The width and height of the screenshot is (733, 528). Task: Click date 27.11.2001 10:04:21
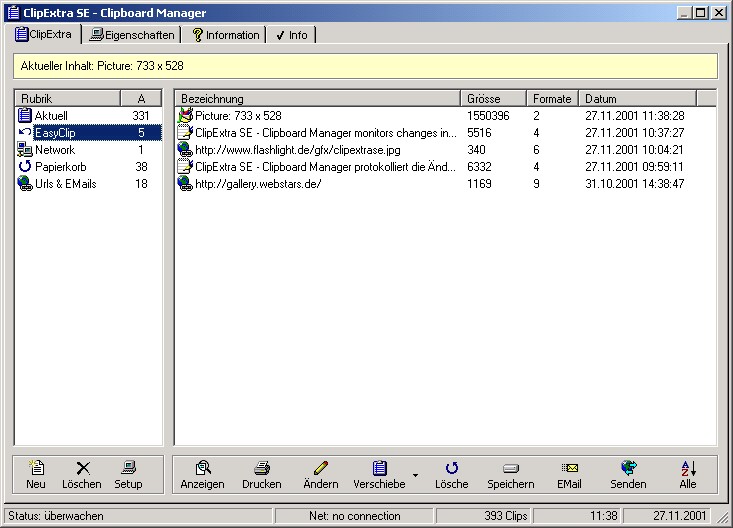click(634, 150)
